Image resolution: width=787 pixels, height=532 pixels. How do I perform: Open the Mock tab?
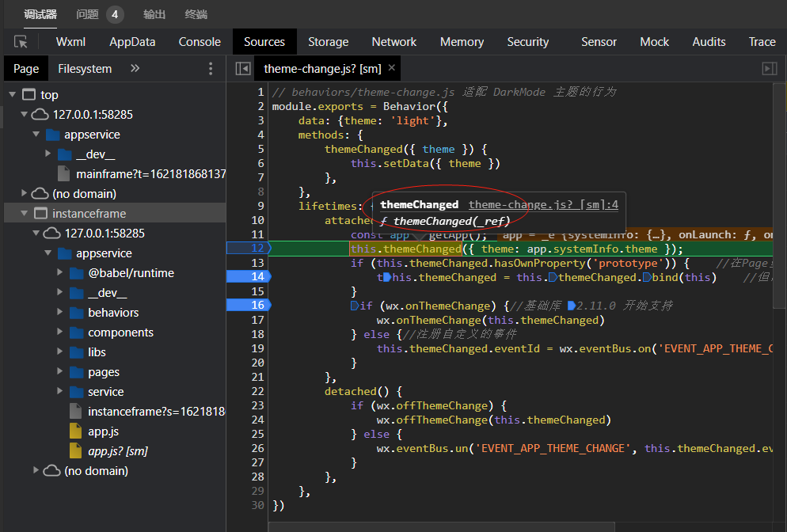click(x=655, y=42)
